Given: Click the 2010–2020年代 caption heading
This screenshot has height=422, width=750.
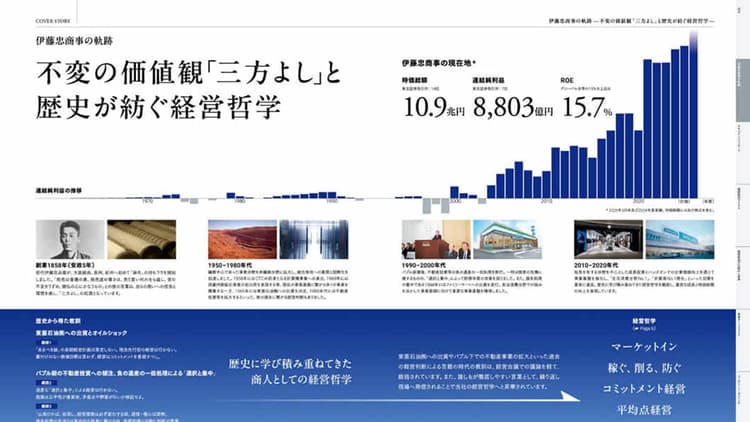Looking at the screenshot, I should pos(596,265).
